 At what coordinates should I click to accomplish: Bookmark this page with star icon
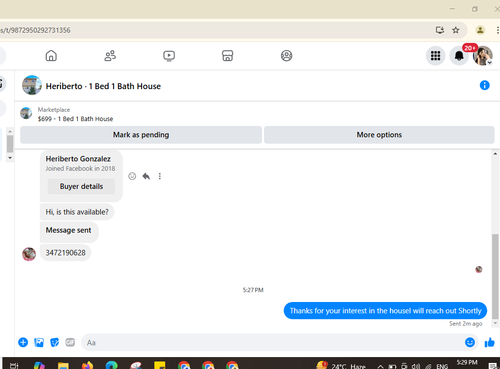coord(456,30)
